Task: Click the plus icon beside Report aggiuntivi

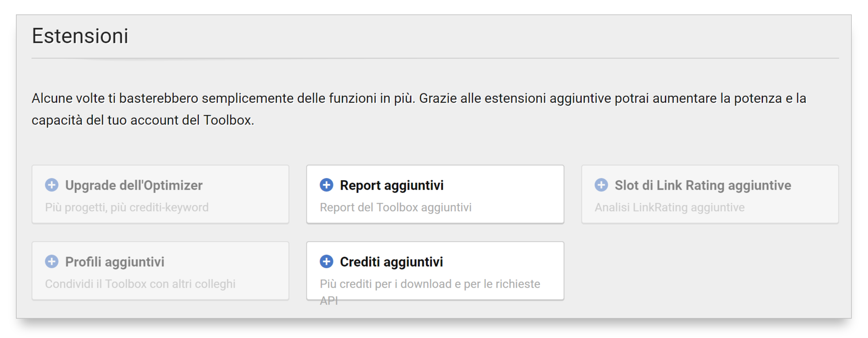Action: pyautogui.click(x=326, y=185)
